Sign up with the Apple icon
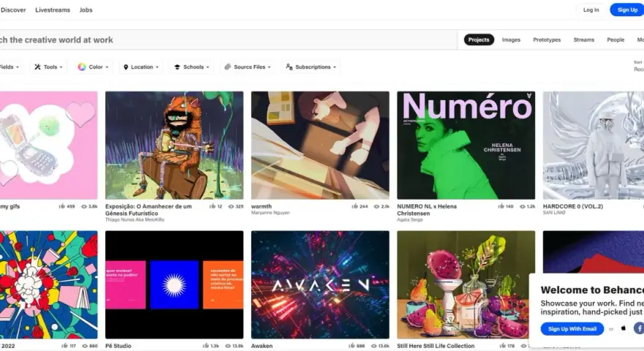This screenshot has height=351, width=644. click(x=623, y=328)
